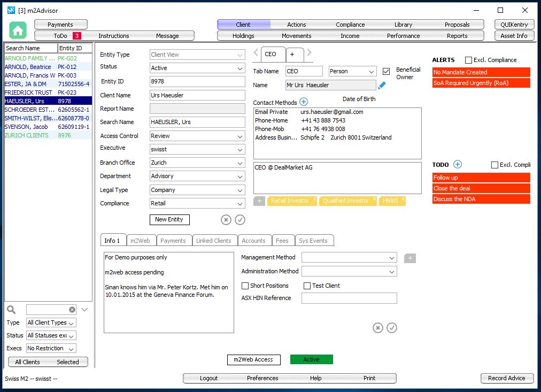
Task: Click the Payments top button
Action: coord(60,25)
